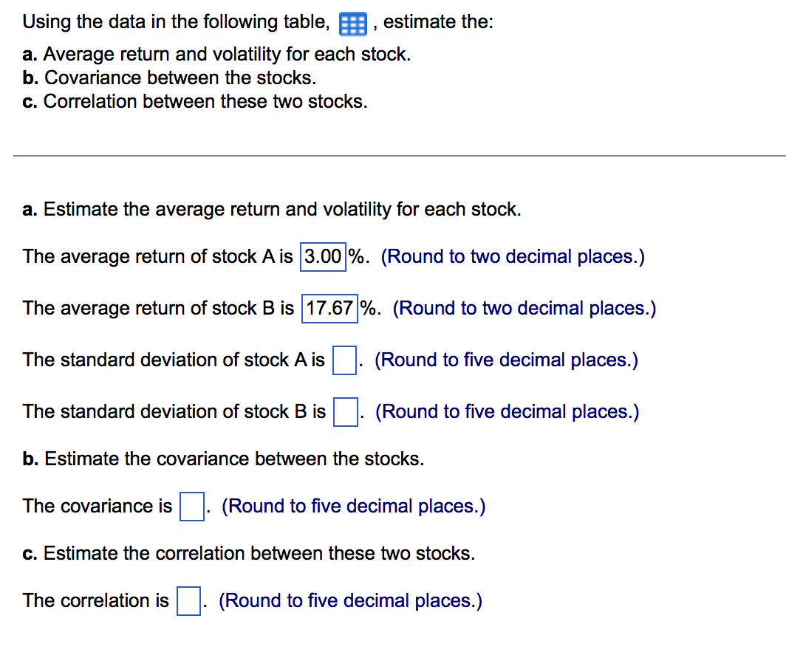Click the blue spreadsheet icon after 'table,'
The width and height of the screenshot is (786, 672).
tap(352, 23)
